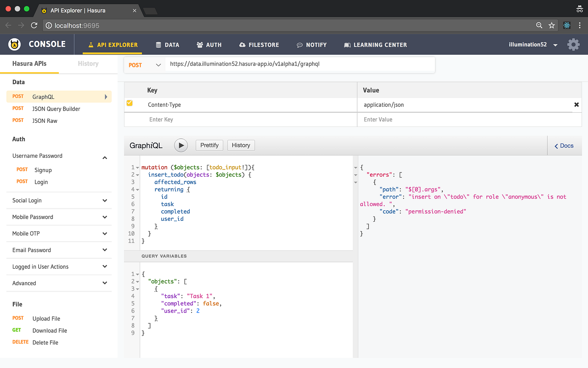Screen dimensions: 588x368
Task: Open the AUTH section
Action: (209, 45)
